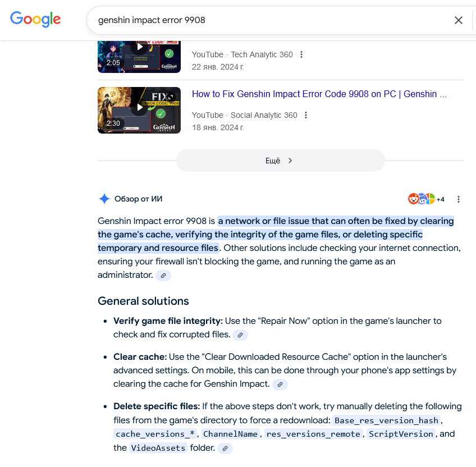Open more options for Tech Analytic 360 result
This screenshot has width=476, height=467.
[301, 54]
